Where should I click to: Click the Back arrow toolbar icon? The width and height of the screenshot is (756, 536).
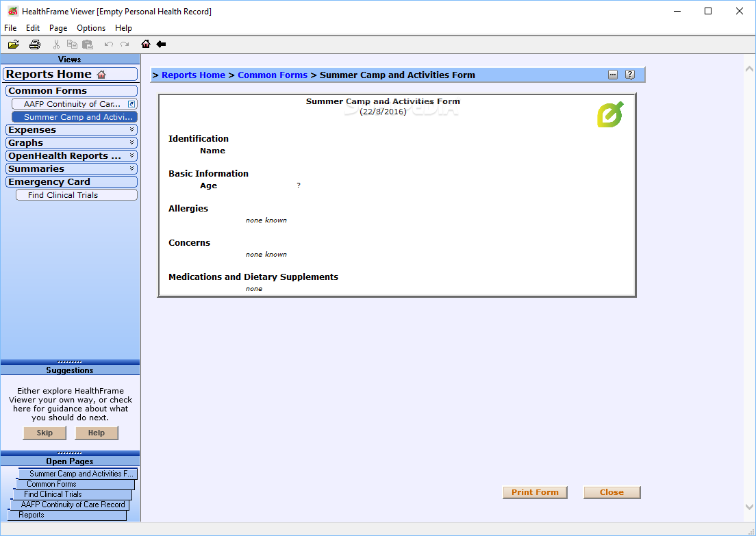click(161, 44)
